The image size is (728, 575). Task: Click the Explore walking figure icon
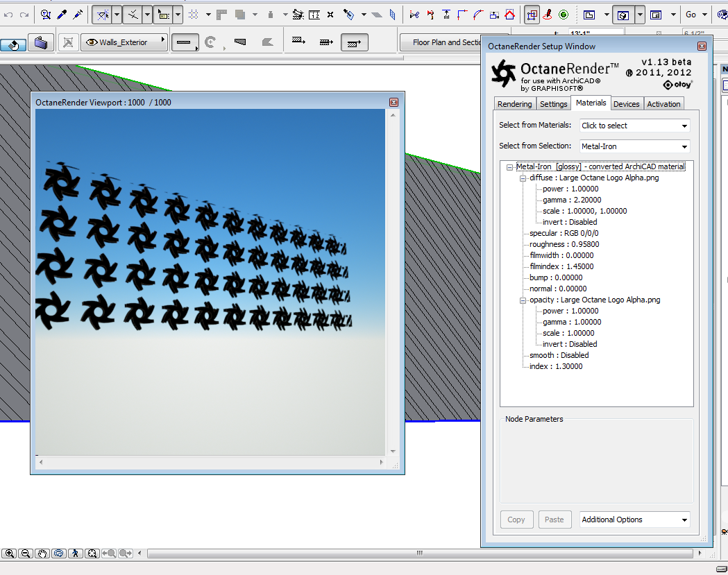[75, 553]
